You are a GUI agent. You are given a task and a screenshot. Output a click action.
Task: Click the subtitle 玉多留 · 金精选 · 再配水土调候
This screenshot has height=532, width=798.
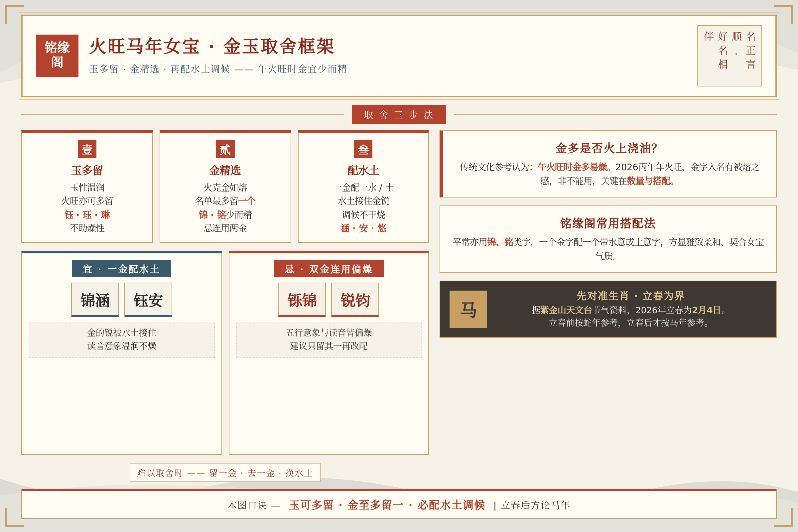[160, 69]
